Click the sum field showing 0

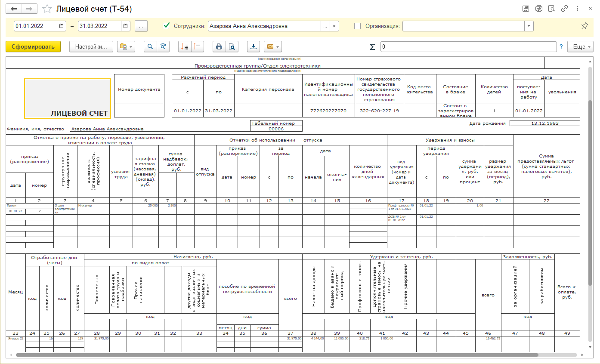tap(468, 47)
